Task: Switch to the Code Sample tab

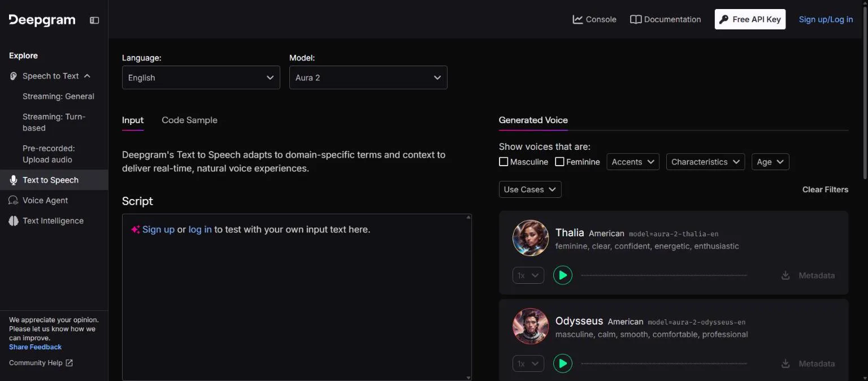Action: pyautogui.click(x=189, y=120)
